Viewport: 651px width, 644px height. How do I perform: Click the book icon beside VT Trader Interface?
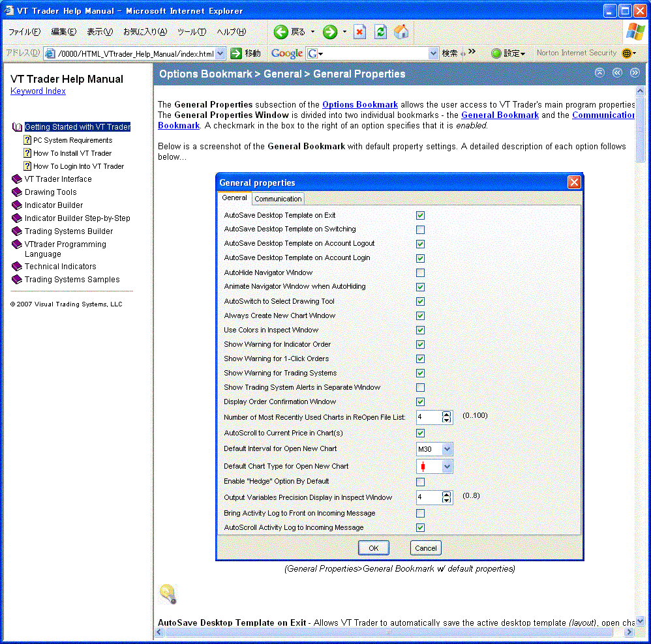(17, 179)
